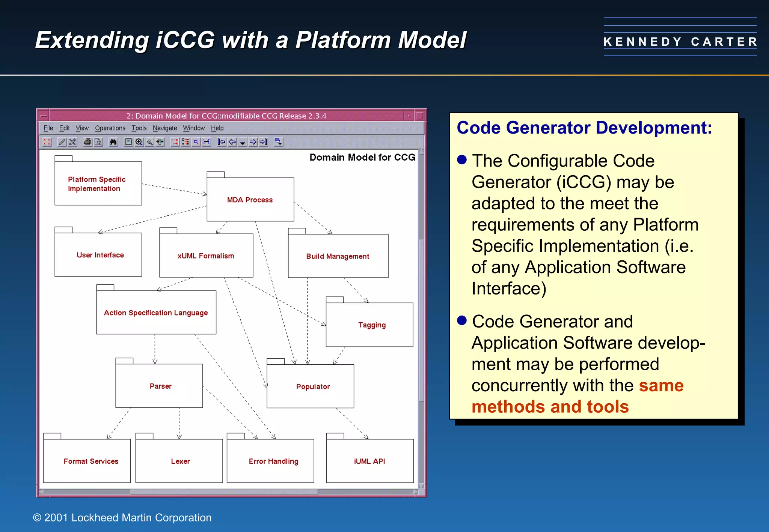Click the horizontal scrollbar thumb

223,492
